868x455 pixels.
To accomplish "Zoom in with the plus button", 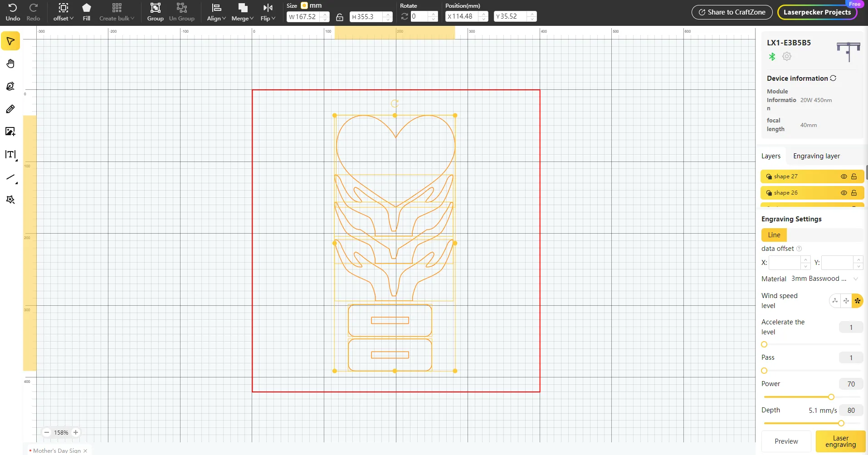I will coord(76,432).
